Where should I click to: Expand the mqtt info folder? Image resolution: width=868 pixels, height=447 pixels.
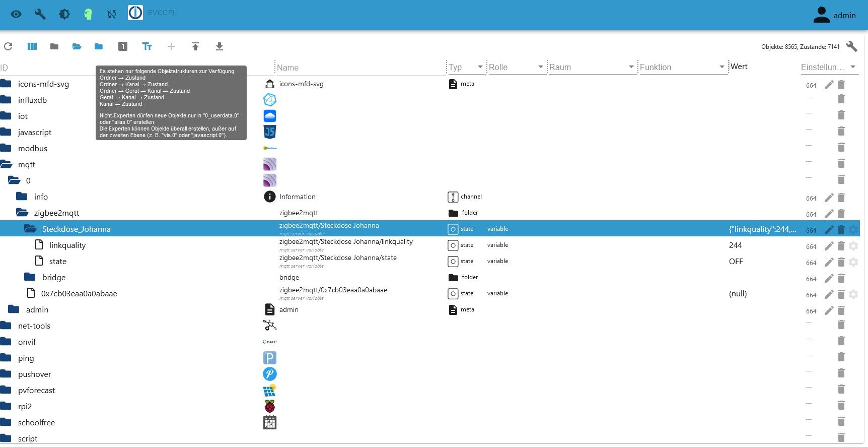point(22,197)
